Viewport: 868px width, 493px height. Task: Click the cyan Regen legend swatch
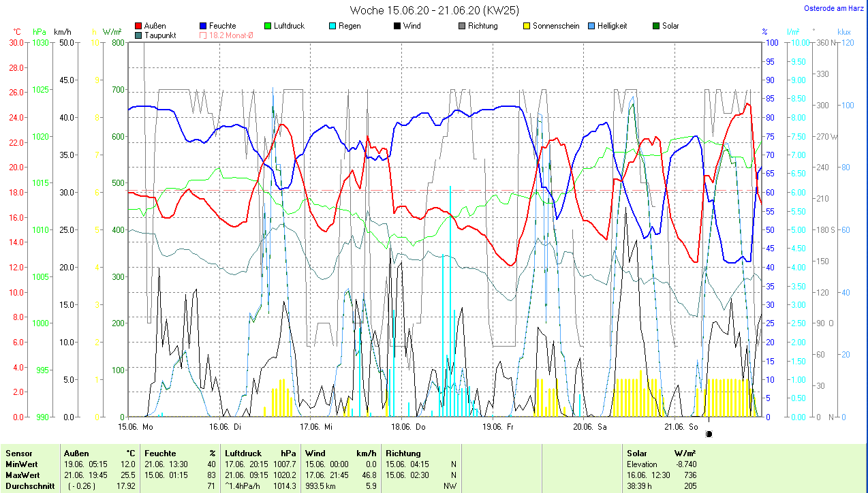tap(332, 27)
